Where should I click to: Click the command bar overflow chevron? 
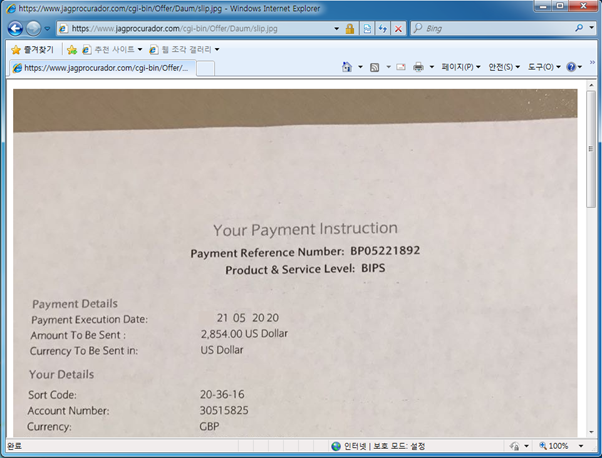click(x=592, y=62)
